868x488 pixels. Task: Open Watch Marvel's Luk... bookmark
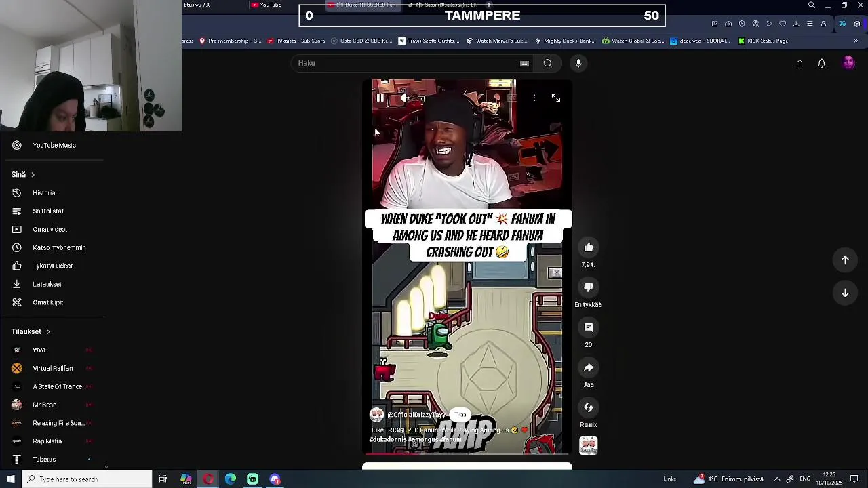496,41
